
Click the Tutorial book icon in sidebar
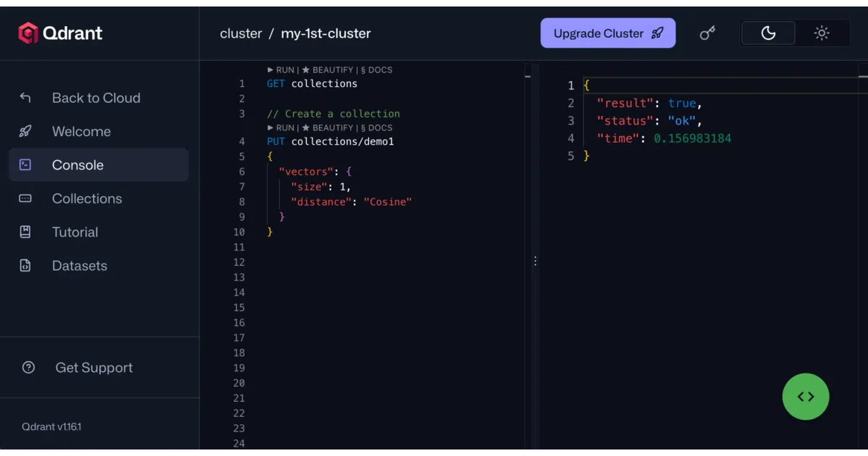click(25, 232)
